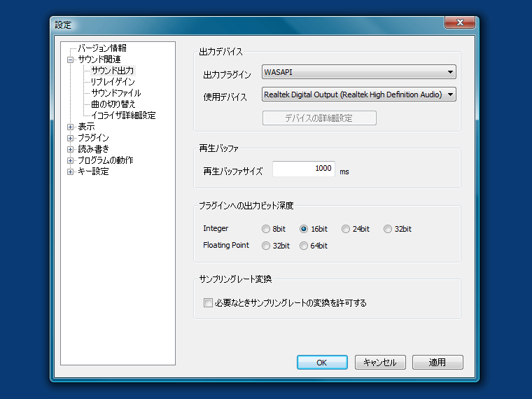Select キー設定 in the tree
532x399 pixels.
[x=93, y=171]
